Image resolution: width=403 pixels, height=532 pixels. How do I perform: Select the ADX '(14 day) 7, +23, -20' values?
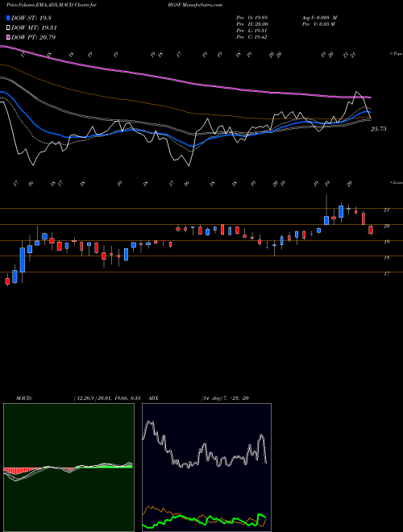(x=225, y=398)
